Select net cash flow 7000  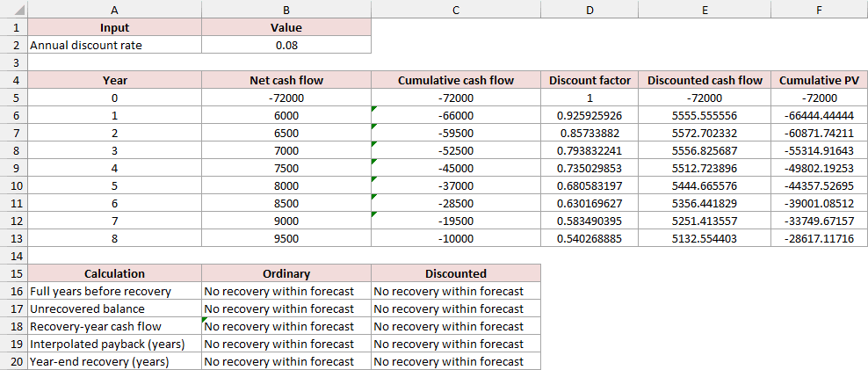point(286,151)
